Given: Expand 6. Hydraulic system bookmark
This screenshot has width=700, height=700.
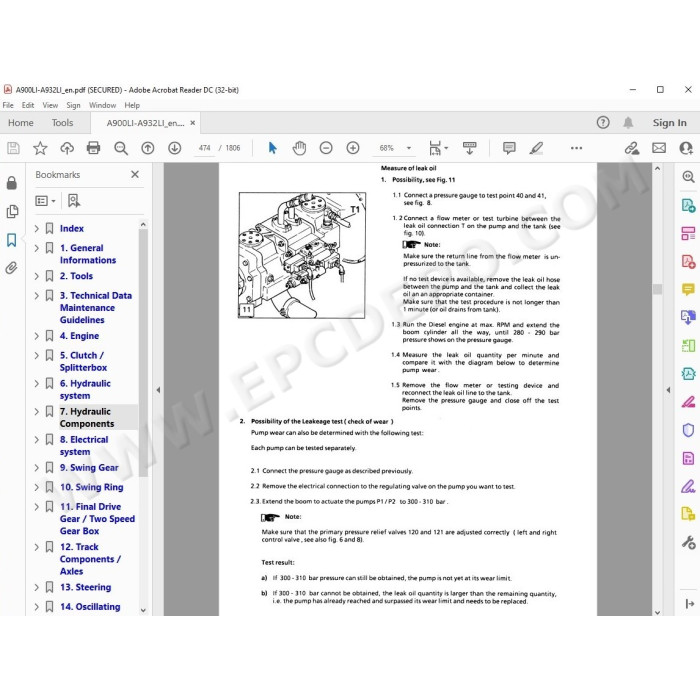Looking at the screenshot, I should coord(37,384).
